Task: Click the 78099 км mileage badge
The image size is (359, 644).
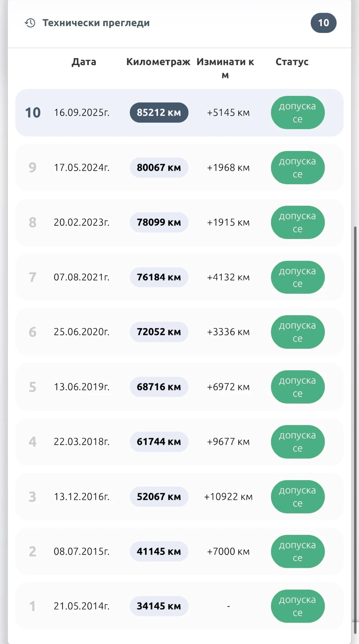Action: (159, 223)
